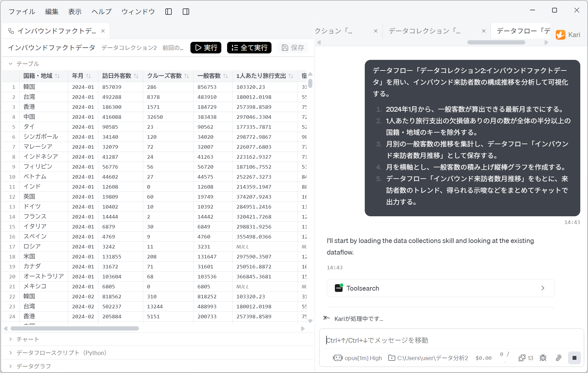The height and width of the screenshot is (373, 588).
Task: Click table horizontal scroll-right arrow
Action: [x=303, y=329]
